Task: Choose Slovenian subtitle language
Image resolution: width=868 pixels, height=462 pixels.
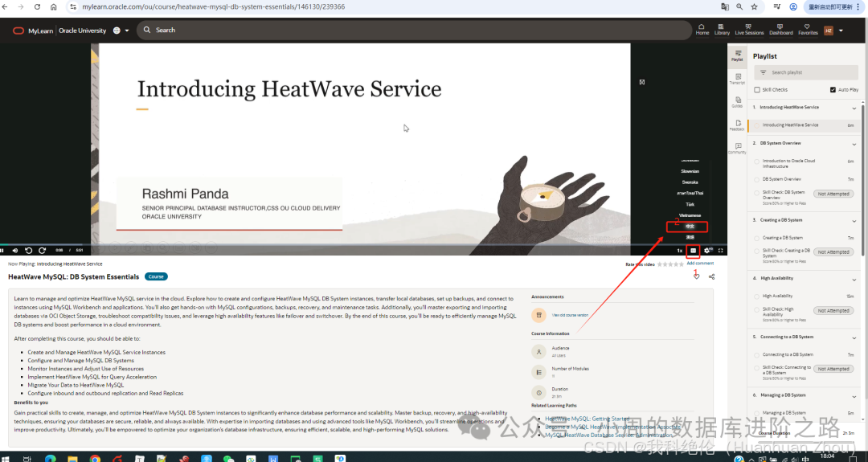Action: [690, 171]
